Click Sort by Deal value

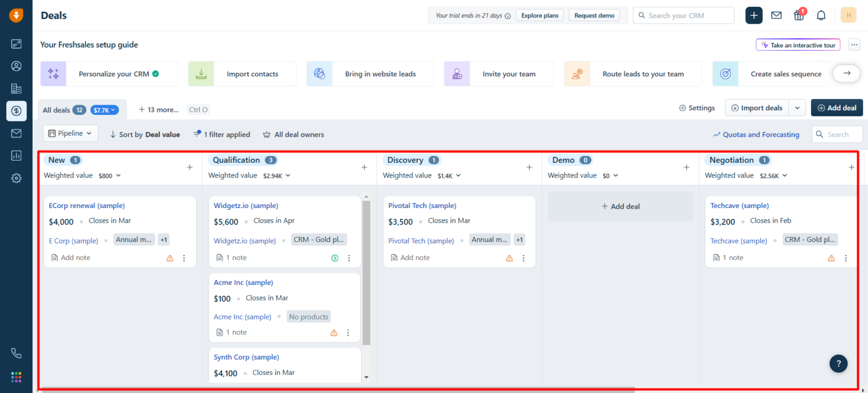click(x=145, y=135)
